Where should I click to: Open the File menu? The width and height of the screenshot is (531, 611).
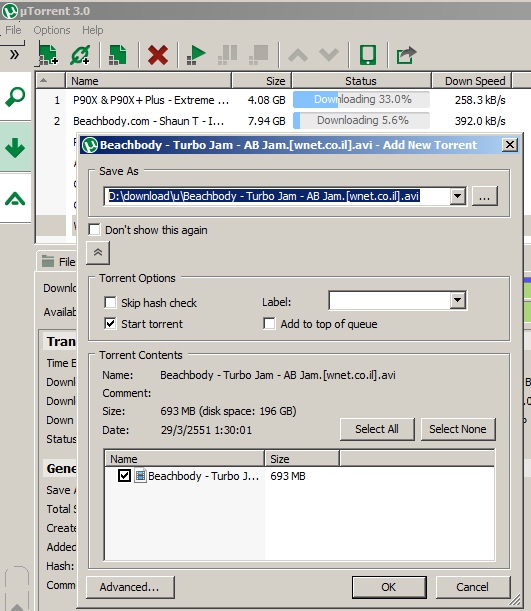(x=13, y=30)
